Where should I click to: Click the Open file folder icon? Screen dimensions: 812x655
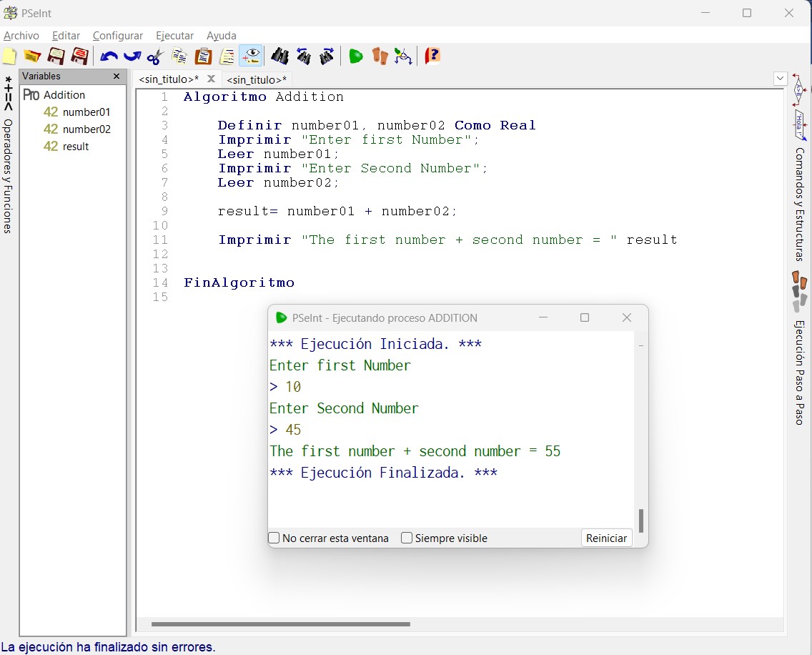pos(32,56)
